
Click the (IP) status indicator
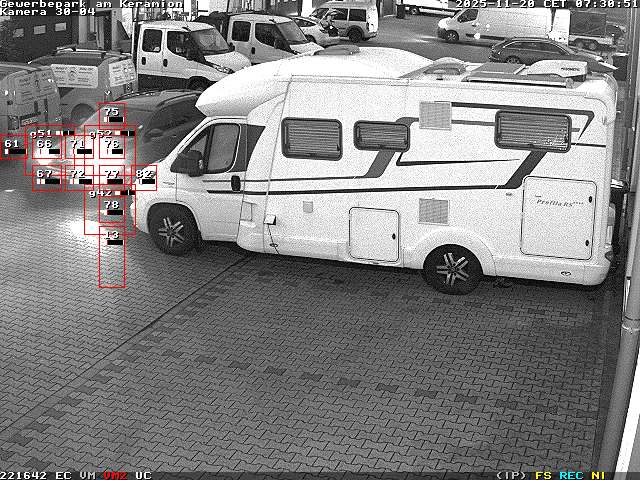(511, 475)
